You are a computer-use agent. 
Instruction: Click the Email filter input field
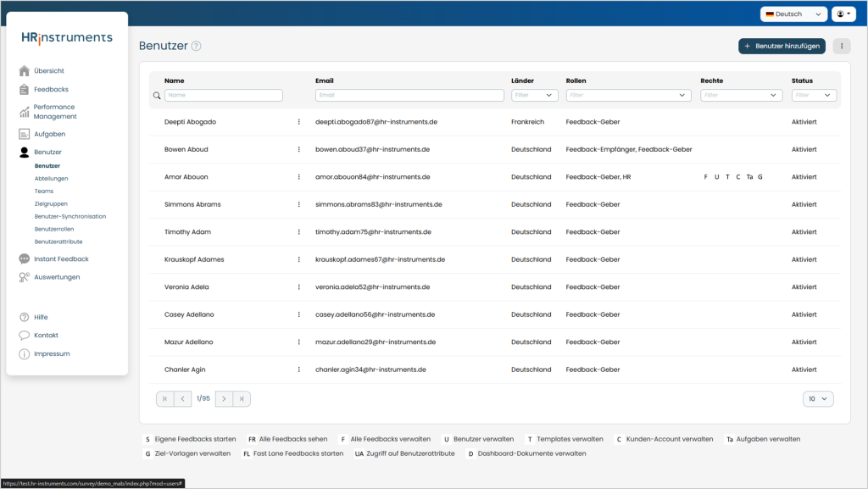[409, 95]
